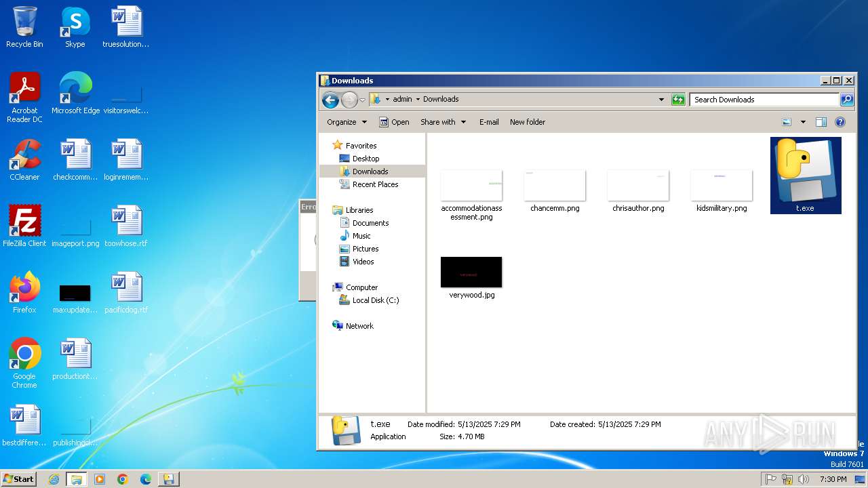Show the preview pane
868x488 pixels.
821,122
